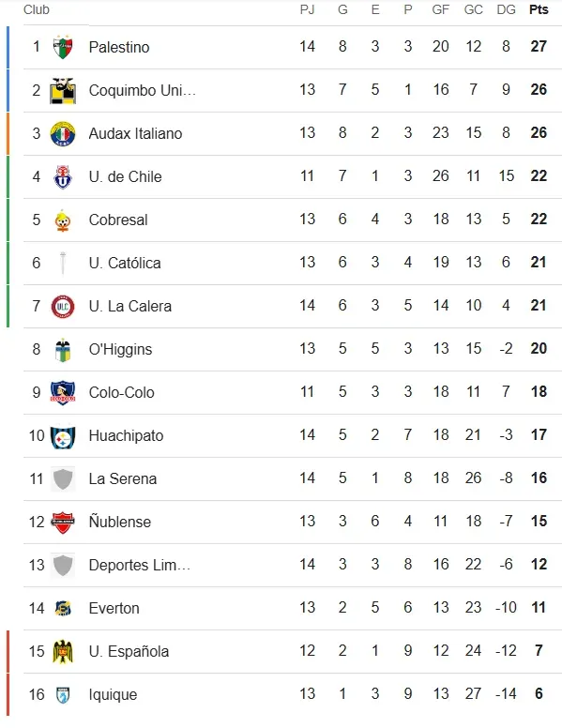Select the Deportes Limache row name
The image size is (562, 728).
(140, 565)
